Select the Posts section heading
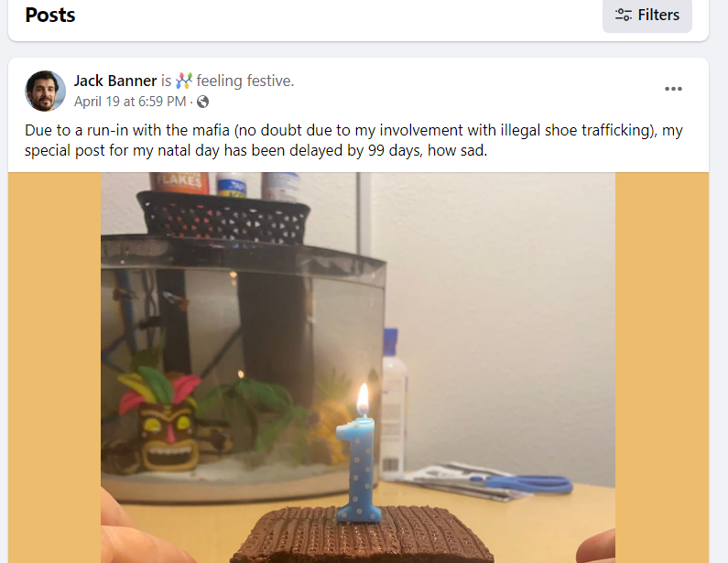The width and height of the screenshot is (728, 563). [x=50, y=15]
